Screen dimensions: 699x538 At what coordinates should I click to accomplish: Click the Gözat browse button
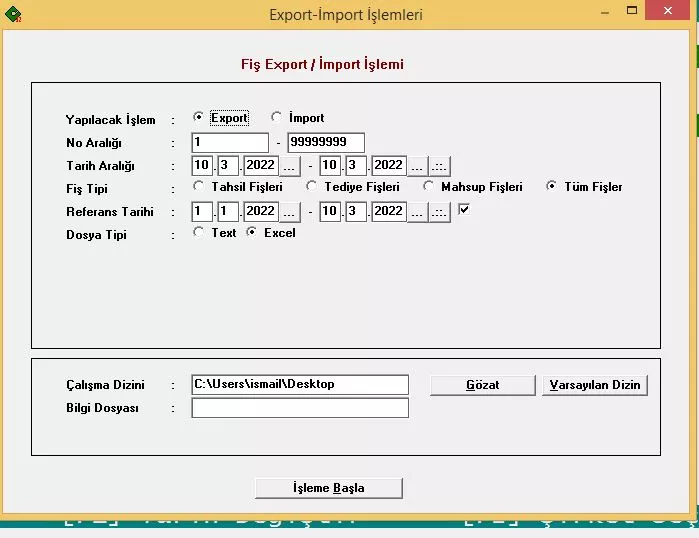483,385
